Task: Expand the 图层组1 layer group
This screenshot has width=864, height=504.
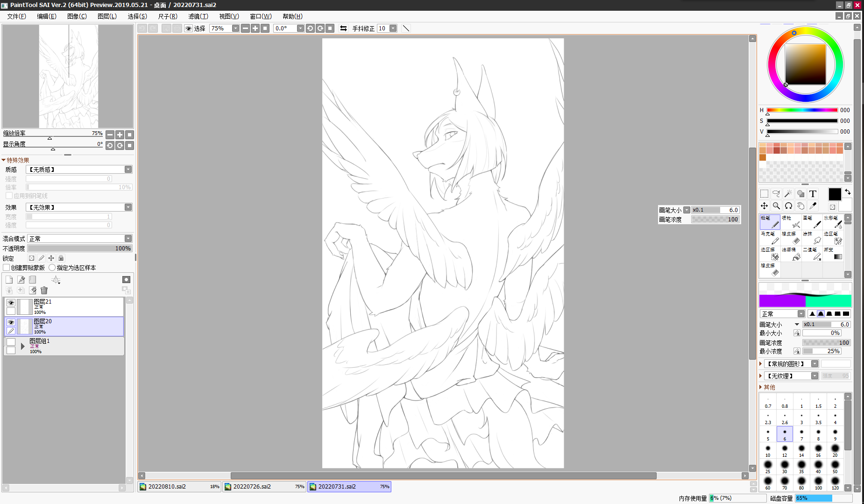Action: 22,346
